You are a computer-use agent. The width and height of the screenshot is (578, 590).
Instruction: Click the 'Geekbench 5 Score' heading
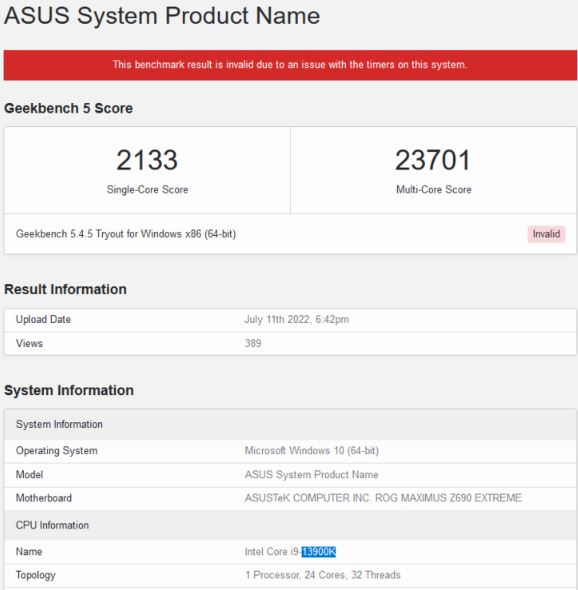coord(68,108)
